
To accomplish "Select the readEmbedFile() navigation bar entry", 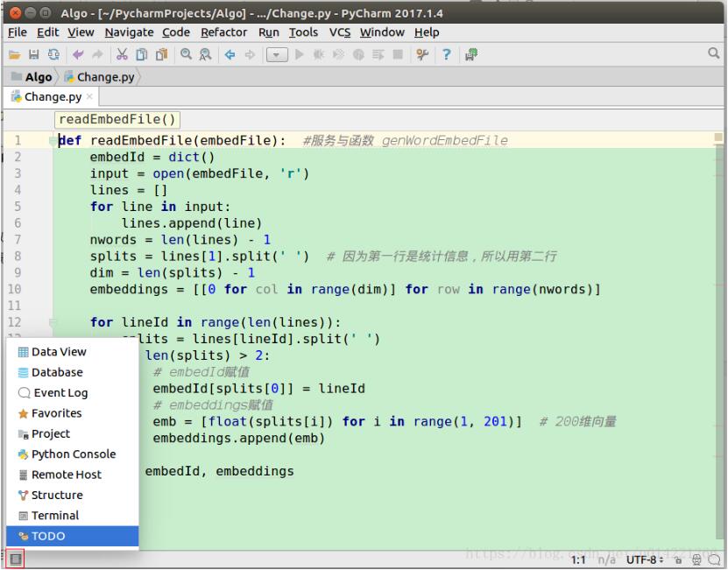I will click(117, 119).
